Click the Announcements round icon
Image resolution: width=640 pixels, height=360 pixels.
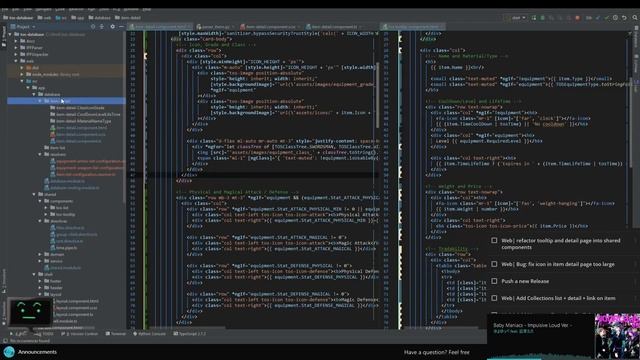click(9, 352)
